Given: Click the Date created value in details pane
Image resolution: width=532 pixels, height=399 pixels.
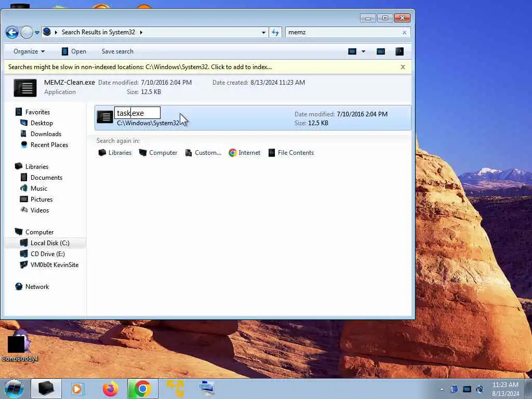Looking at the screenshot, I should 277,83.
